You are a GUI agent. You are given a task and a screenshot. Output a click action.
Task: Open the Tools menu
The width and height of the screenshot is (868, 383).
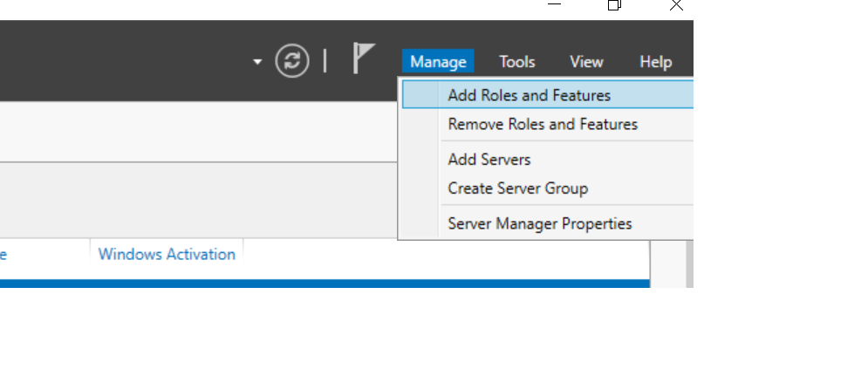coord(516,62)
